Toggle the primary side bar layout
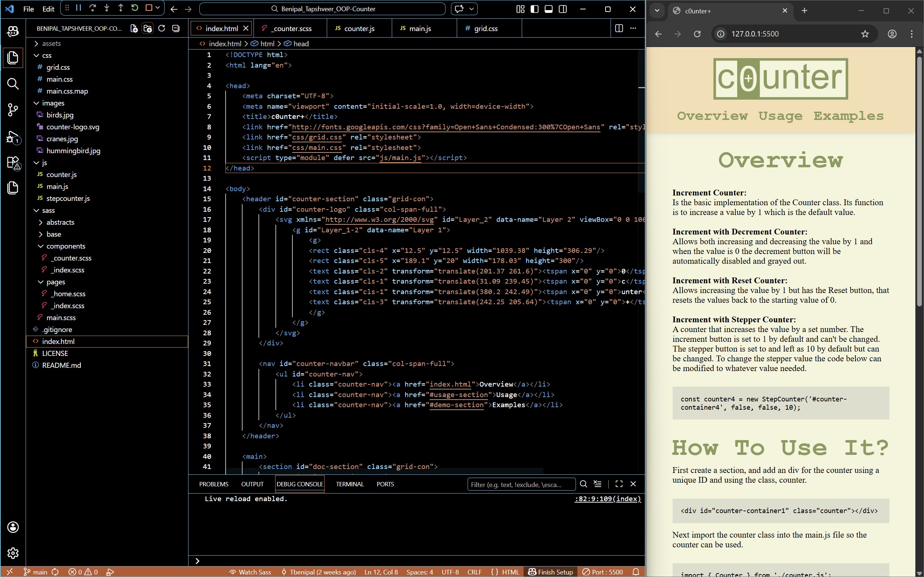Screen dimensions: 924x577 coord(535,9)
